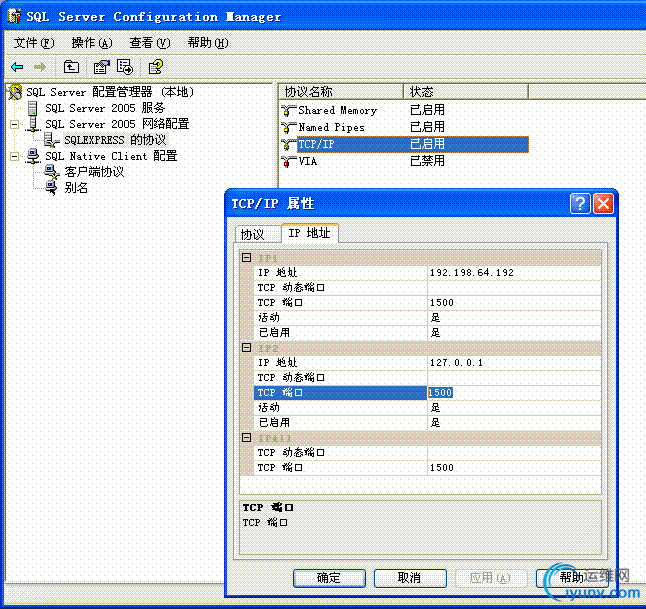646x609 pixels.
Task: Select the Named Pipes protocol row
Action: point(405,127)
